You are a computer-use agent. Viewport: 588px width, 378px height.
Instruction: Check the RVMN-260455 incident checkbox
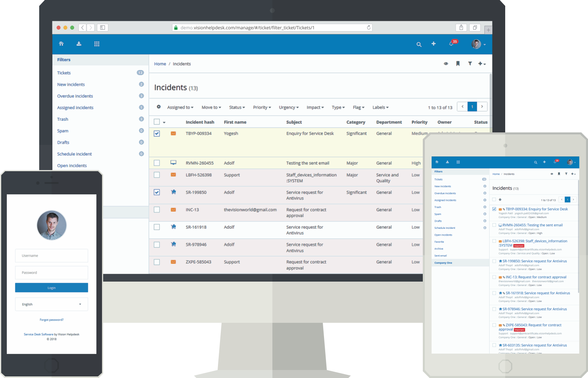[156, 163]
